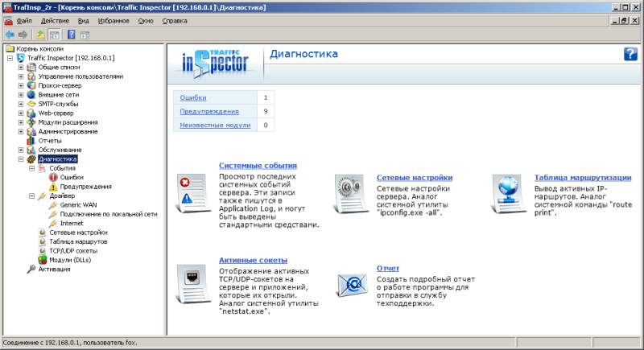
Task: Expand the Общие списки node
Action: (21, 68)
